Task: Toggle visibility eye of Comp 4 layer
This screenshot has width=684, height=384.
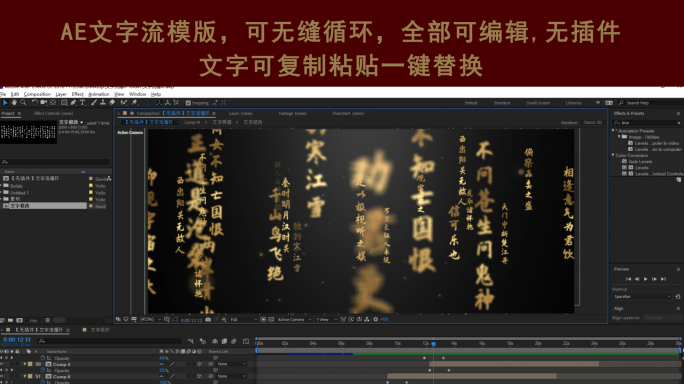Action: click(2, 364)
